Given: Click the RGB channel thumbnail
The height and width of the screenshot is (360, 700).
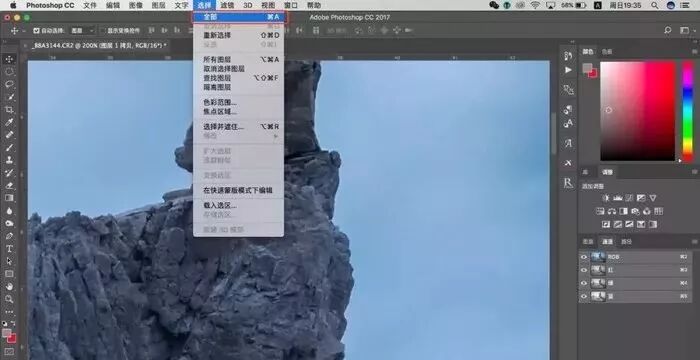Looking at the screenshot, I should point(598,257).
